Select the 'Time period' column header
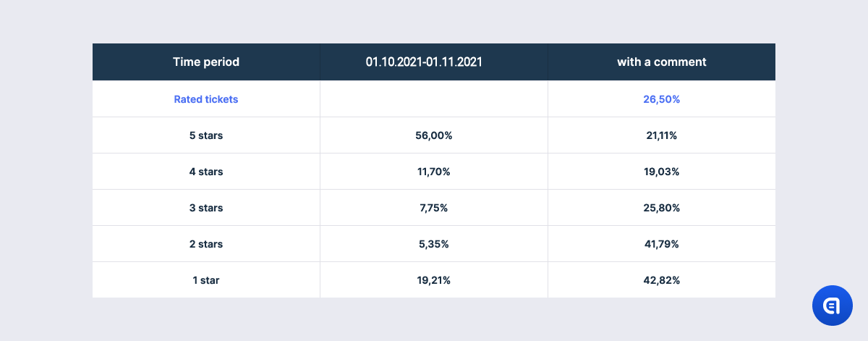The height and width of the screenshot is (341, 868). (206, 62)
